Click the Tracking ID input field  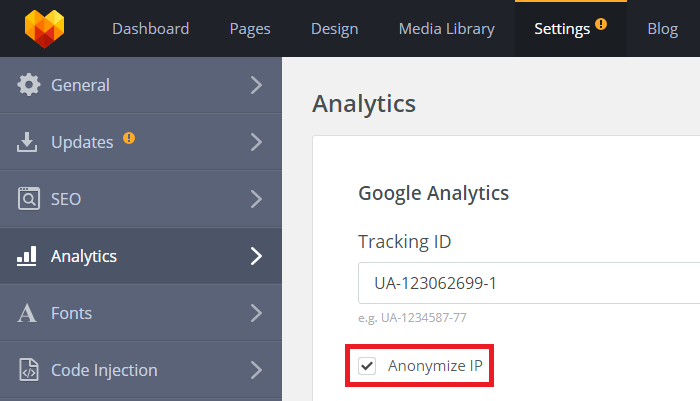529,283
